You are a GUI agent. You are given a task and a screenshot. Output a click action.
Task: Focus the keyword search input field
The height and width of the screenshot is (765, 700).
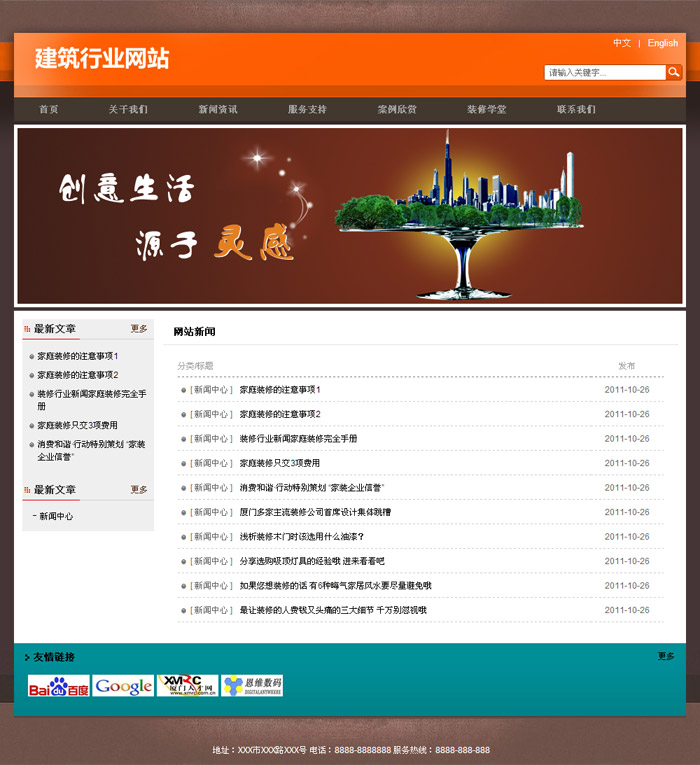point(604,72)
